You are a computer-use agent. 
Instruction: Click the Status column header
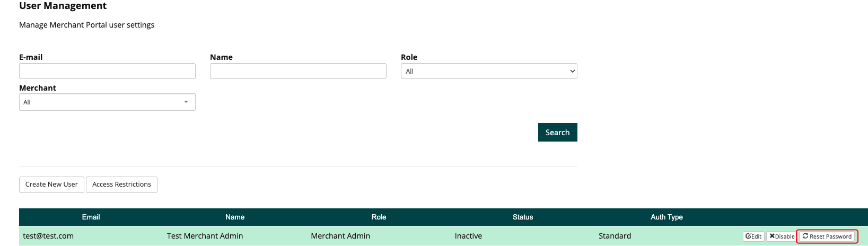(523, 217)
